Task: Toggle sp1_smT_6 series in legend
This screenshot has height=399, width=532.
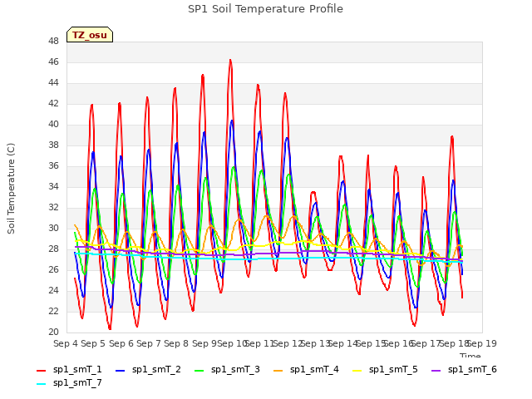Action: tap(464, 369)
